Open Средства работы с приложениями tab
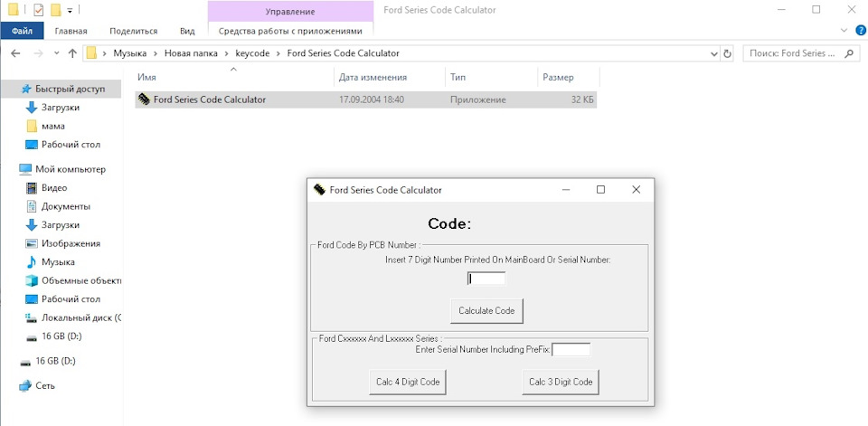Screen dimensions: 868x426 coord(290,31)
